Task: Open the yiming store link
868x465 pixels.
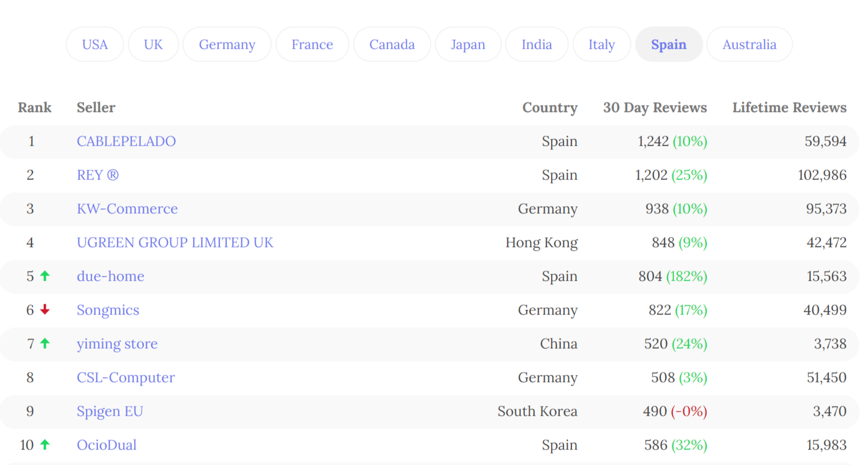Action: (x=117, y=344)
